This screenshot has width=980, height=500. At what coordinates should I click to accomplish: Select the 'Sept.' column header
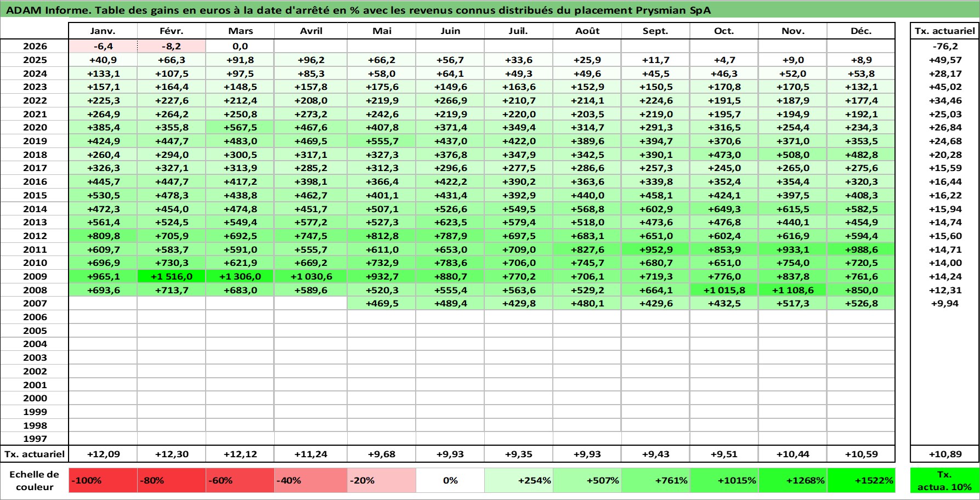click(x=656, y=31)
